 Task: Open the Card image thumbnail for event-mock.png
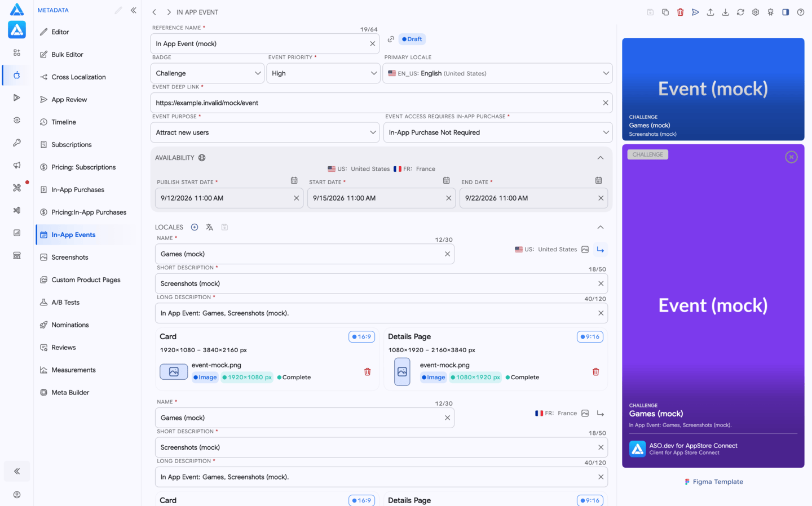pyautogui.click(x=174, y=372)
